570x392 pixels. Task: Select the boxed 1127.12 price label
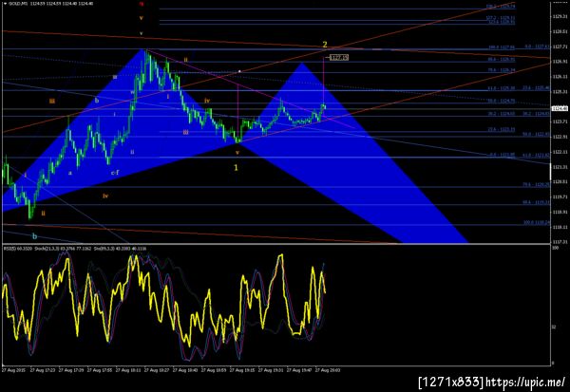(x=339, y=57)
